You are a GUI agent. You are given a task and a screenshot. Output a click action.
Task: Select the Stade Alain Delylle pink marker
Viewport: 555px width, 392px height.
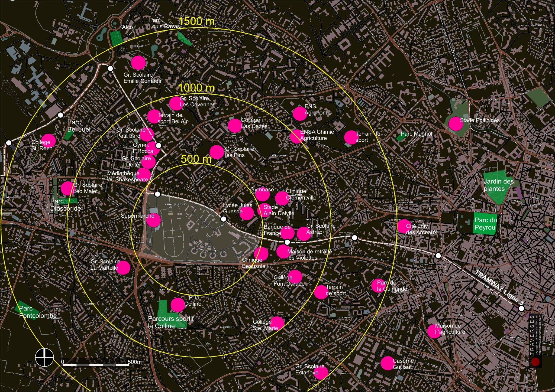pyautogui.click(x=264, y=210)
